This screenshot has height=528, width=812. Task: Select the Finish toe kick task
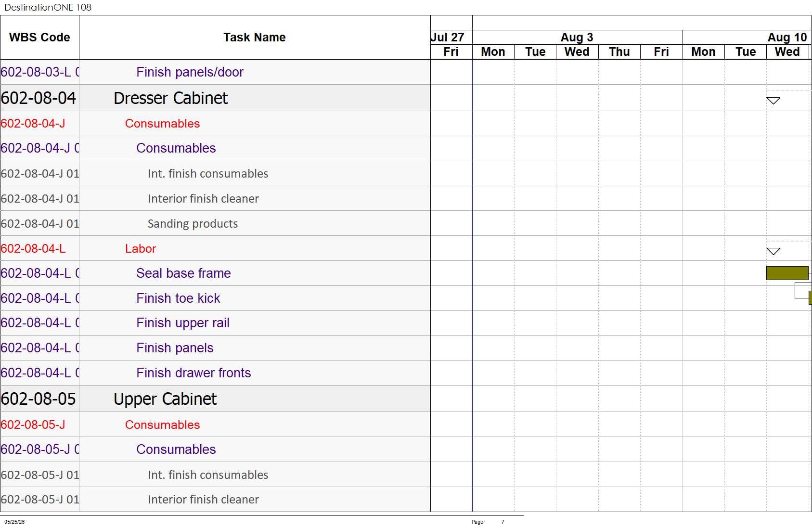[178, 298]
